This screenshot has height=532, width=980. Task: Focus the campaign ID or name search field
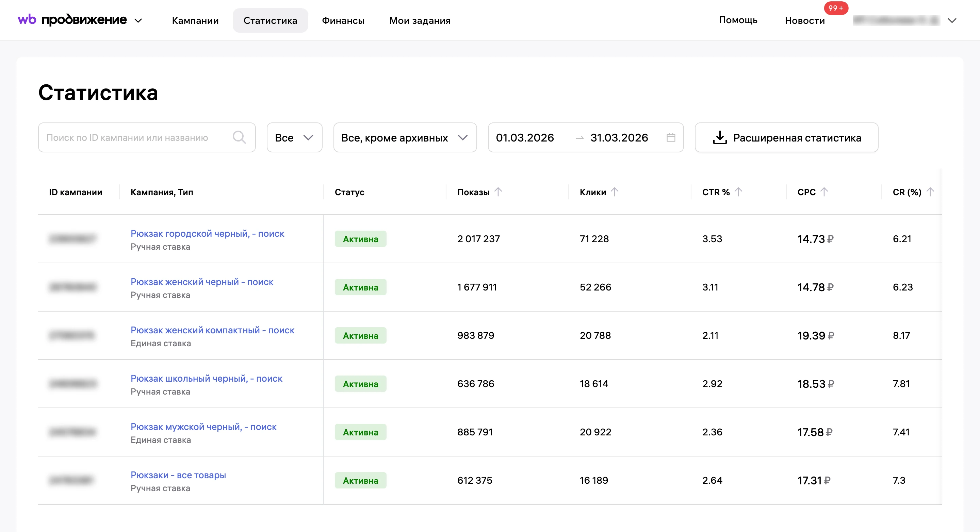pyautogui.click(x=147, y=137)
